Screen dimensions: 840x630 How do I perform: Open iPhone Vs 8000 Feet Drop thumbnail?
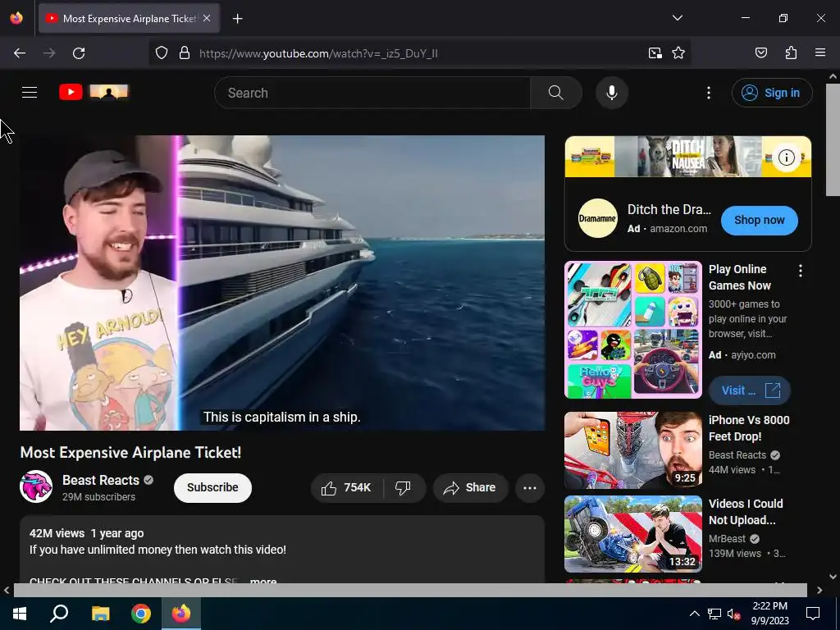tap(632, 450)
